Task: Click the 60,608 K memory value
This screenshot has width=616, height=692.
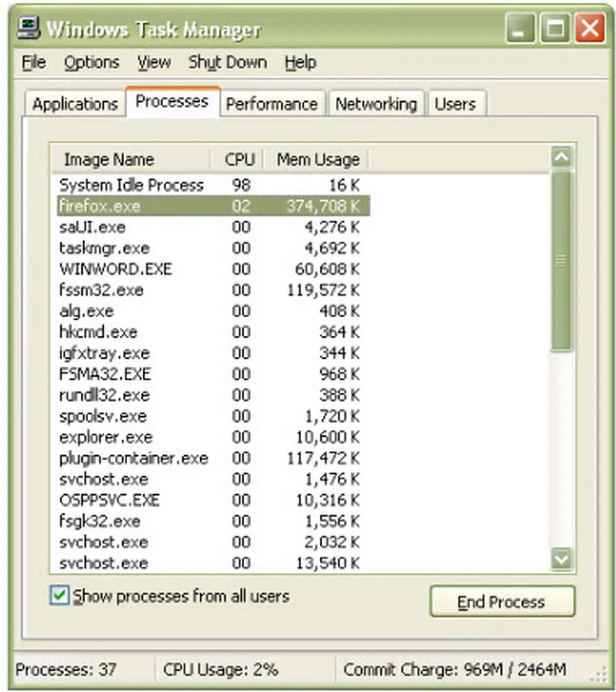Action: click(x=327, y=269)
